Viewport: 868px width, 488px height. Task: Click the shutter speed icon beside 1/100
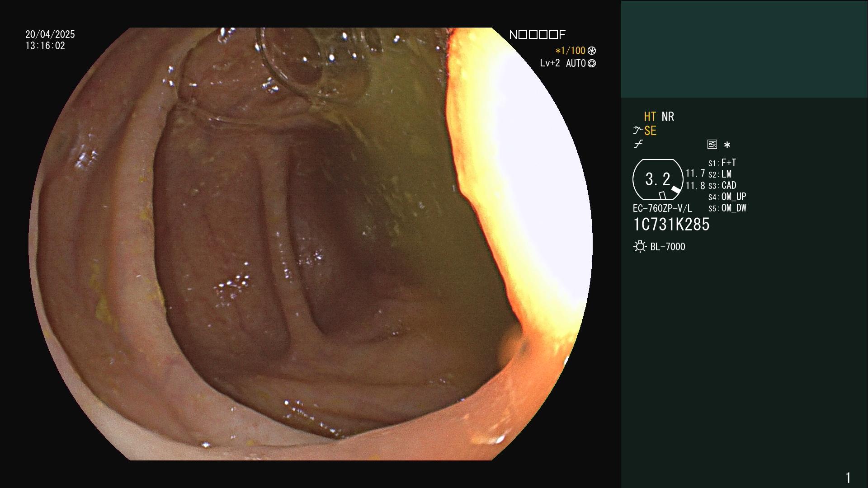click(592, 51)
